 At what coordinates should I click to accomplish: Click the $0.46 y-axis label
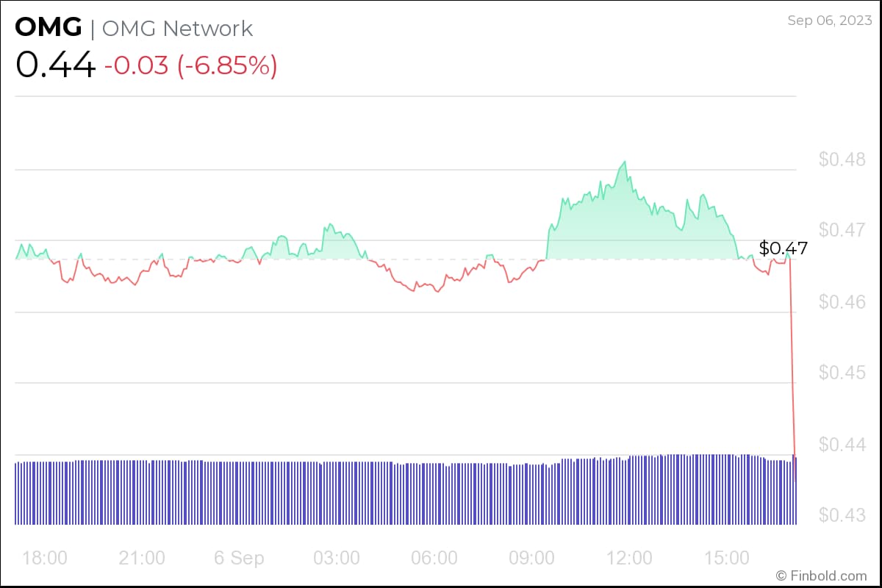point(842,301)
